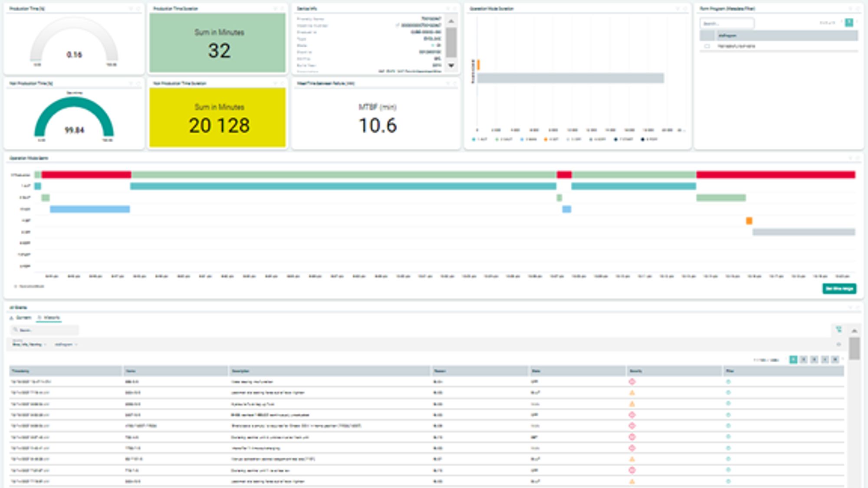Click expand icon in Production Time panel header

tap(139, 9)
